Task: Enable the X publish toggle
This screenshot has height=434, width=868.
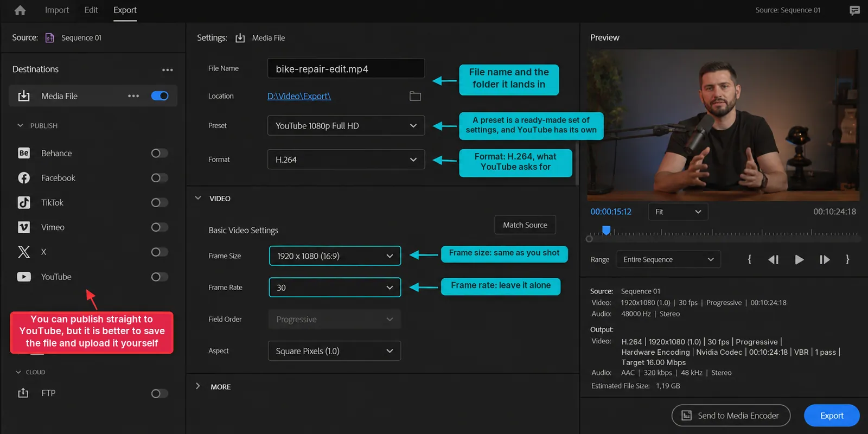Action: pos(159,252)
